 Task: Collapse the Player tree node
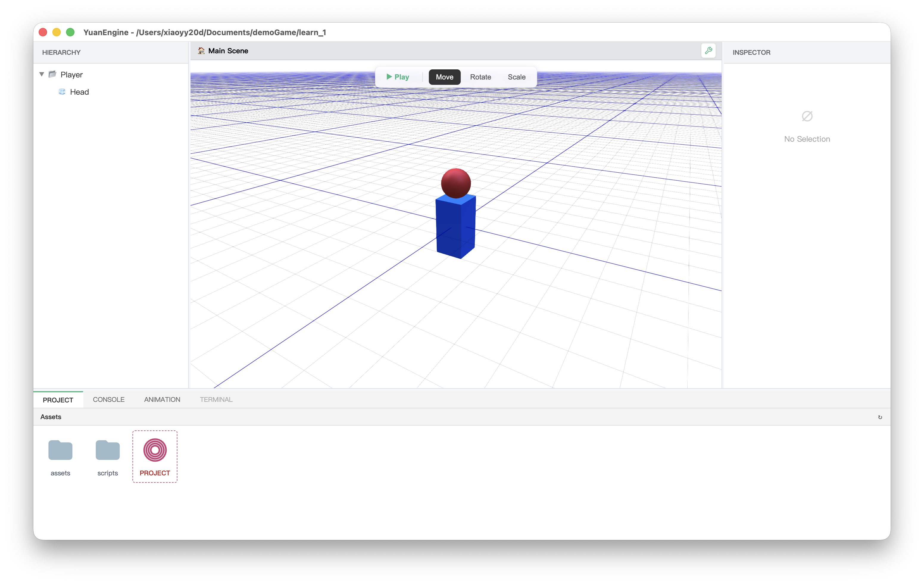click(x=42, y=74)
